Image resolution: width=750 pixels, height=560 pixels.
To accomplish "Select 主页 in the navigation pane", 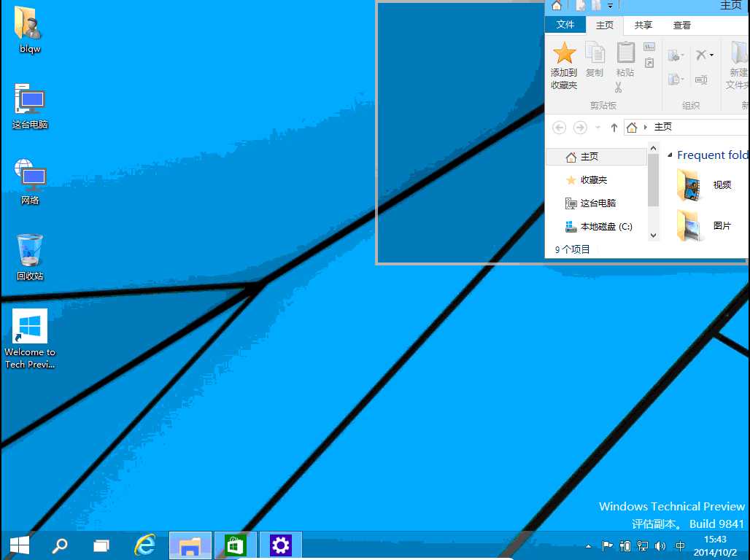I will 596,156.
